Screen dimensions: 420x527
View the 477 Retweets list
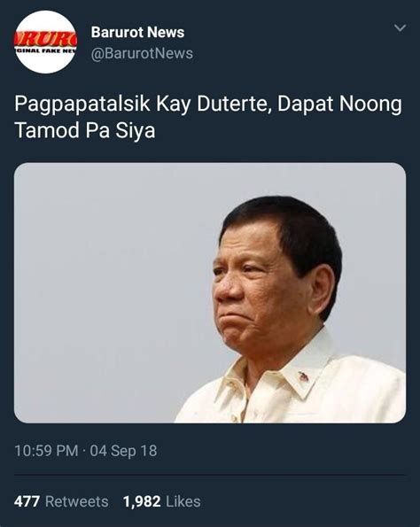[61, 501]
